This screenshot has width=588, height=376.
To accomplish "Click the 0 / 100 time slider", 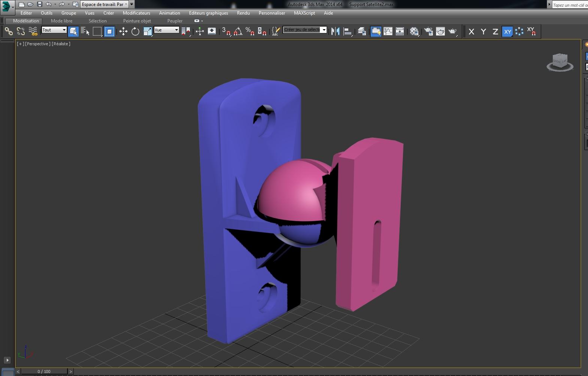I will (x=44, y=372).
